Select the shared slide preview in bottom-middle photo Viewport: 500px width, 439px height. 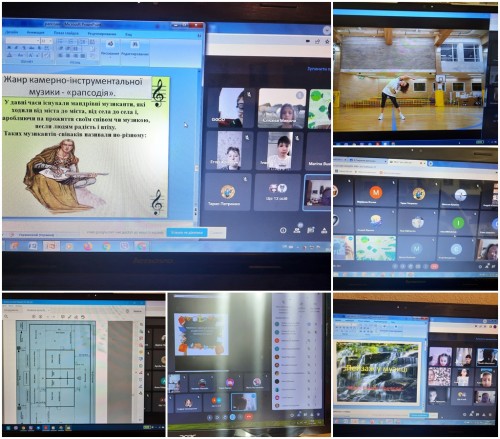tap(201, 334)
